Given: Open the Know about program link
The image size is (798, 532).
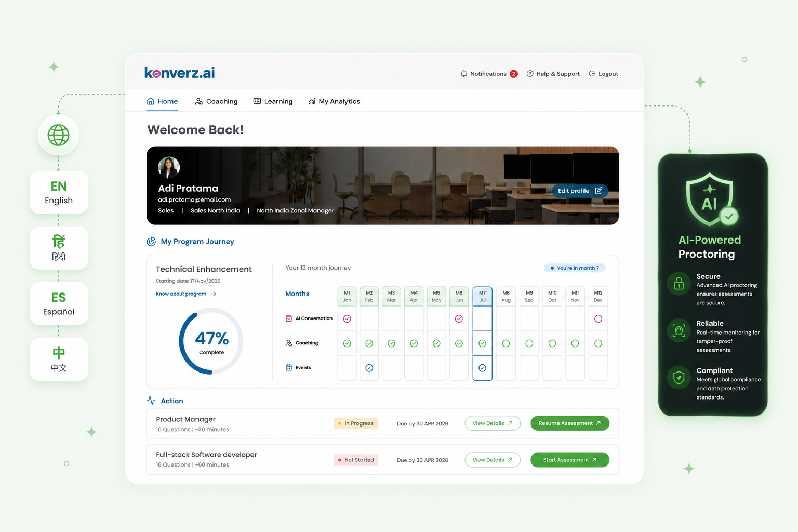Looking at the screenshot, I should (x=185, y=294).
